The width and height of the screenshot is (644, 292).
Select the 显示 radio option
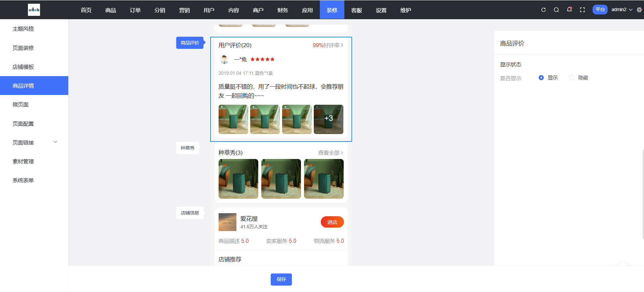click(541, 78)
